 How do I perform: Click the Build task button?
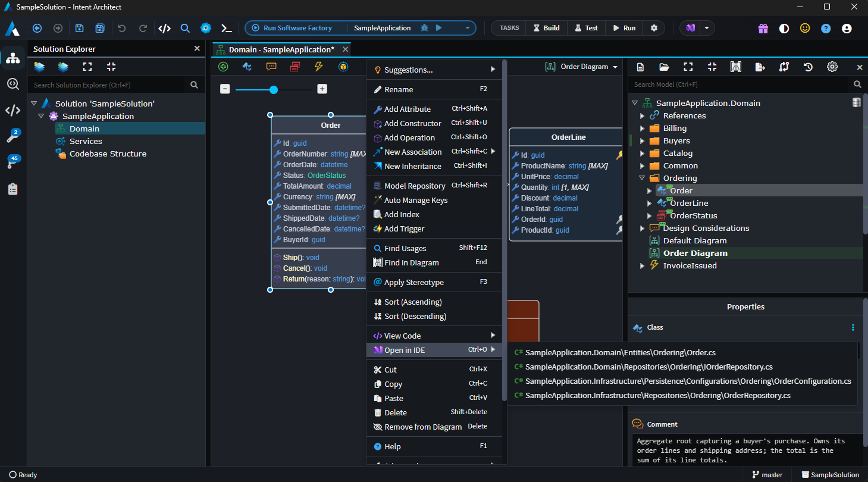(x=546, y=28)
